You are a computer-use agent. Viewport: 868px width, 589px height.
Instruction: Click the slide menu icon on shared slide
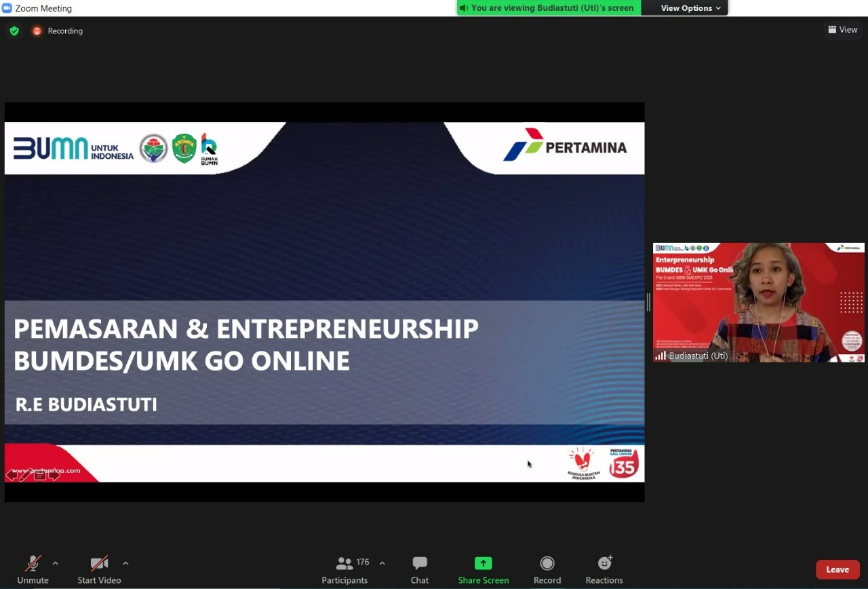[x=40, y=476]
